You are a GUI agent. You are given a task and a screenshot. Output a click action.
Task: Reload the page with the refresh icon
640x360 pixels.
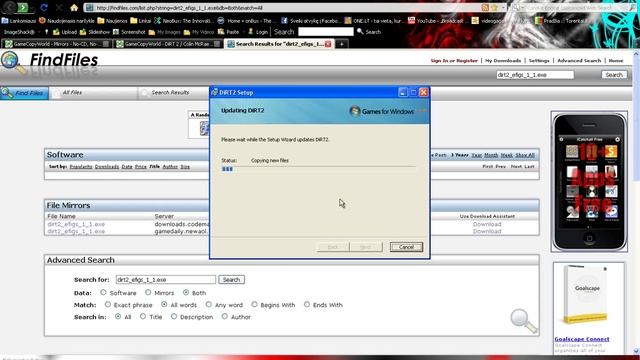[x=44, y=7]
